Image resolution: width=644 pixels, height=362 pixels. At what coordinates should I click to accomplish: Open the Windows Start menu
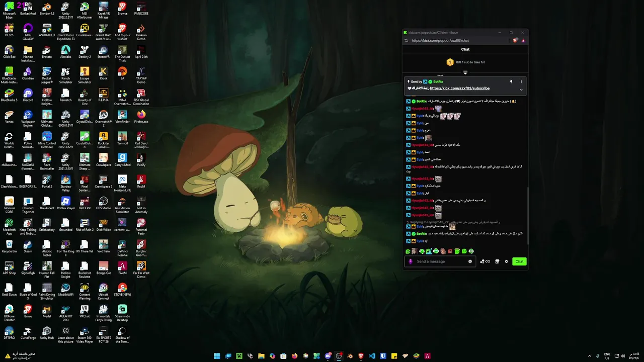point(217,356)
